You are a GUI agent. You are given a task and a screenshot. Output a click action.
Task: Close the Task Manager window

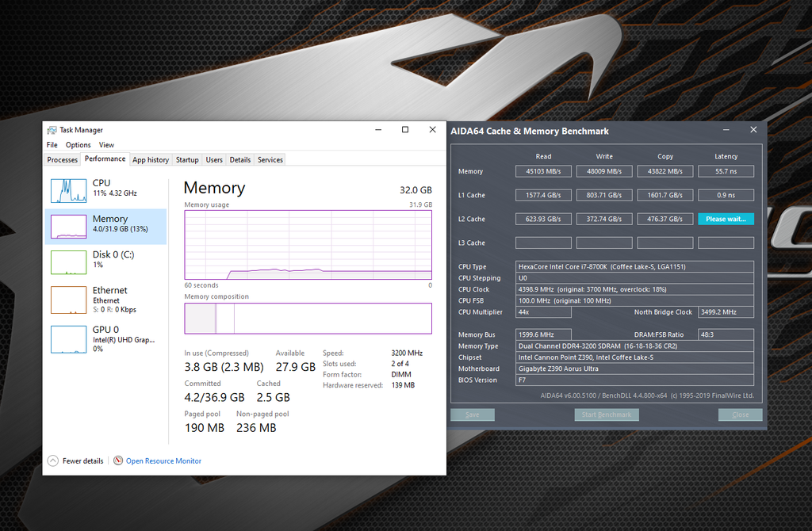(x=432, y=129)
